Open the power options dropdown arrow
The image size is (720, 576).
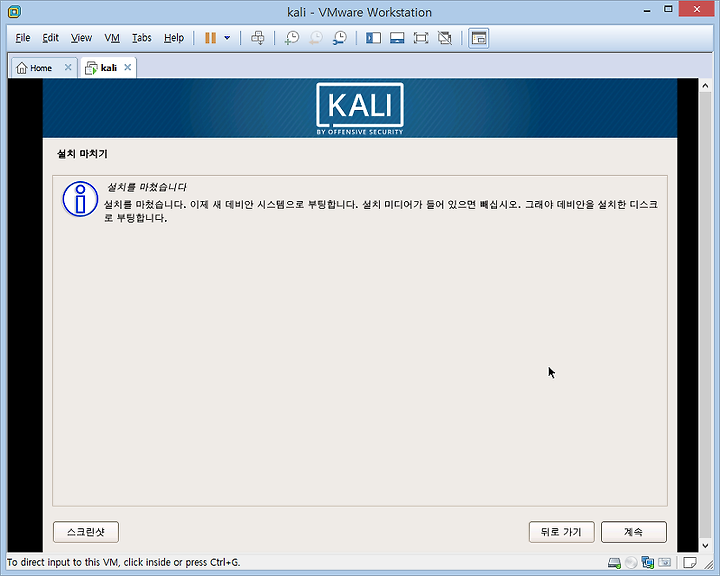pos(227,38)
